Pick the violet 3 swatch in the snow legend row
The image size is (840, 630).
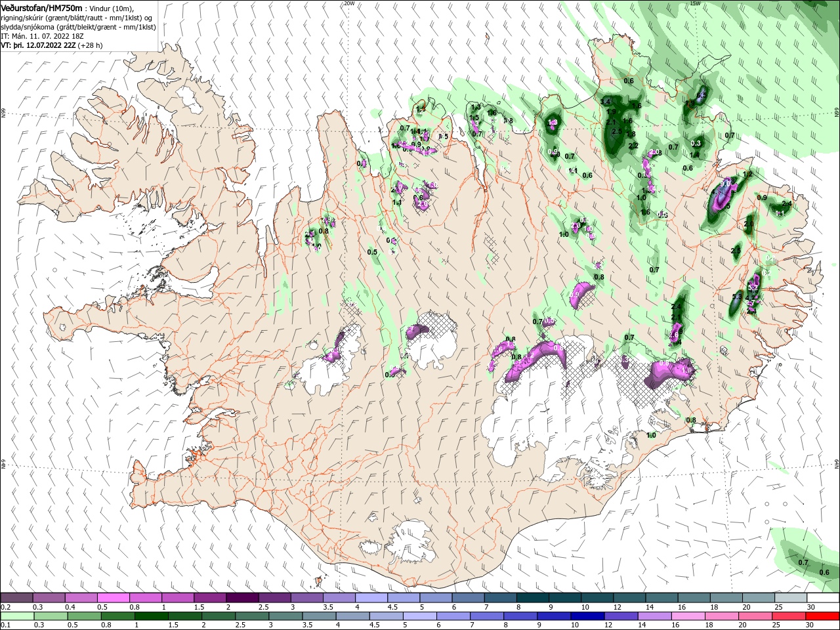306,598
